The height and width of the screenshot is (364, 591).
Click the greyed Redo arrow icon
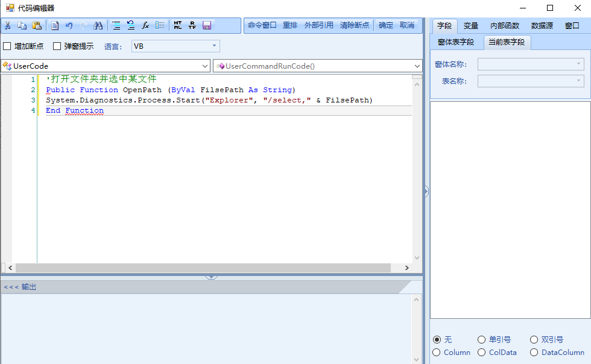pyautogui.click(x=84, y=26)
